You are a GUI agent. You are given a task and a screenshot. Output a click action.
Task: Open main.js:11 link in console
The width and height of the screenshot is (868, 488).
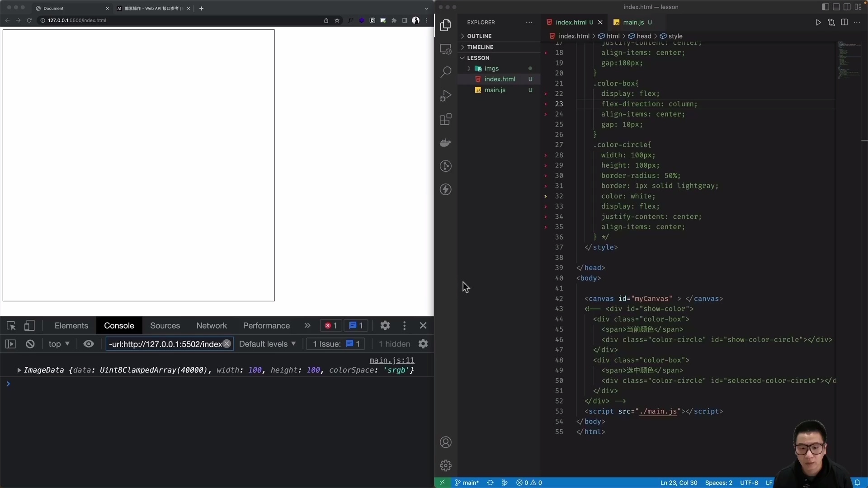(x=392, y=360)
